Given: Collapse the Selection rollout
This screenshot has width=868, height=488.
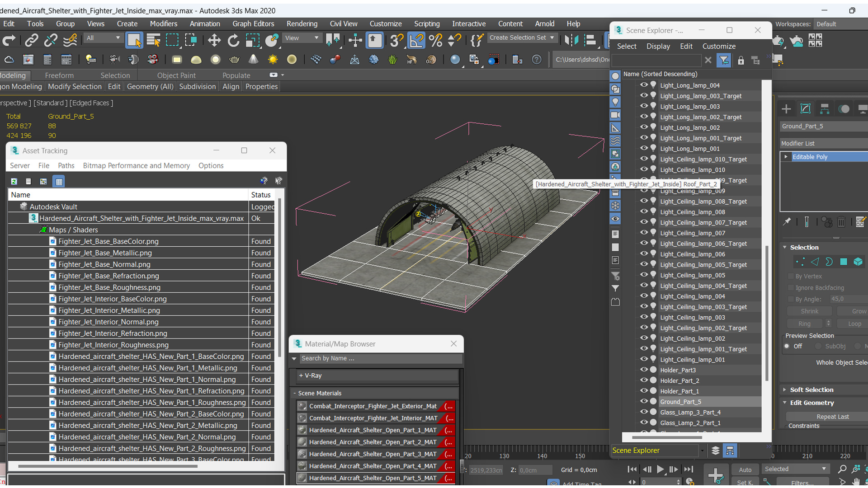Looking at the screenshot, I should pos(785,247).
